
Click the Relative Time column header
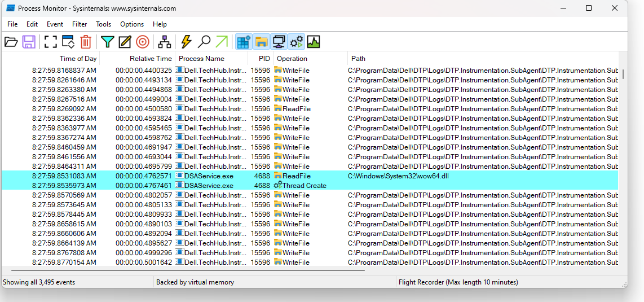coord(138,58)
